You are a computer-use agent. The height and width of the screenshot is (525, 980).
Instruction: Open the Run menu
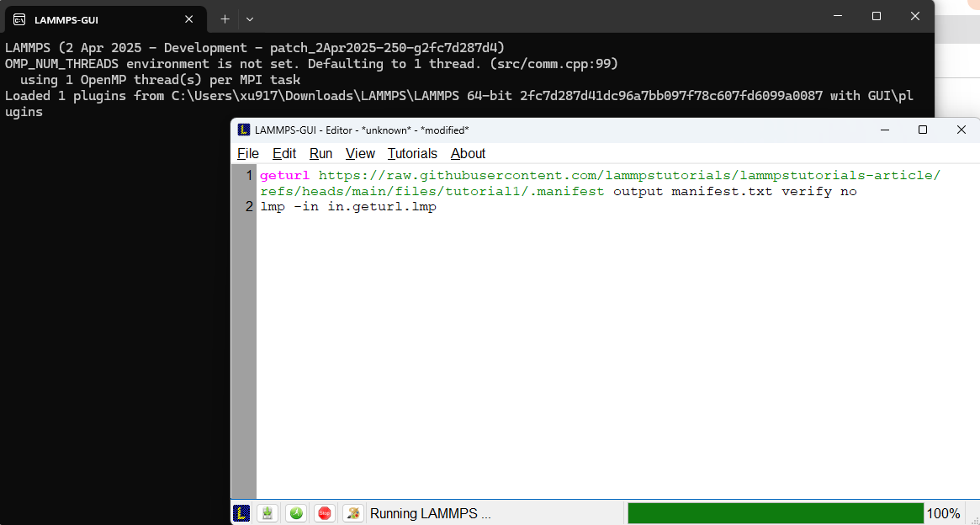coord(320,154)
